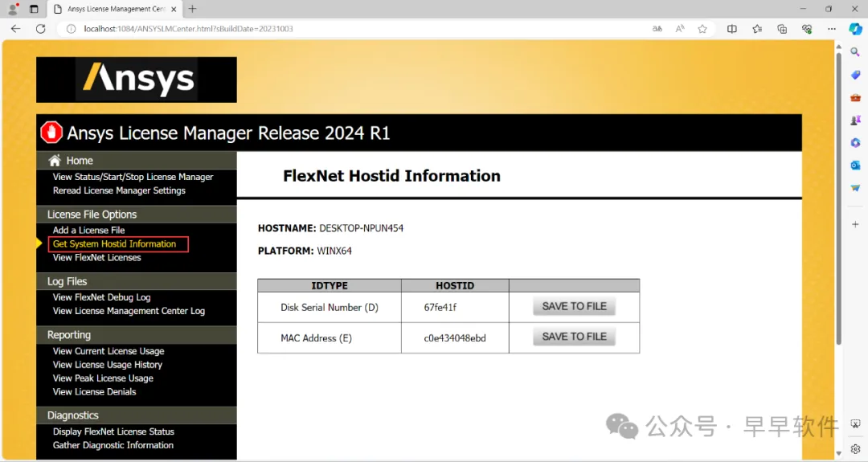Open View License Management Center Log
Screen dimensions: 868x462
[x=129, y=311]
